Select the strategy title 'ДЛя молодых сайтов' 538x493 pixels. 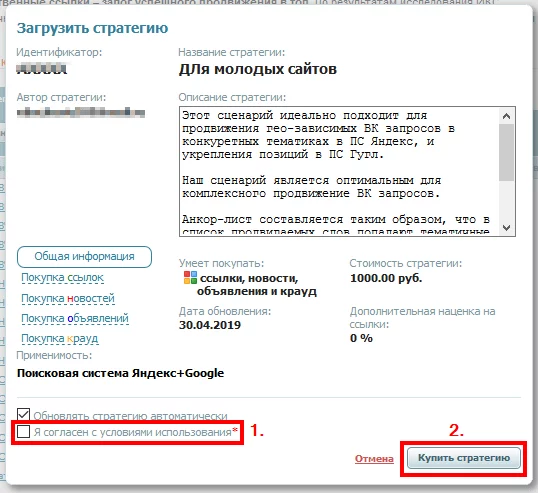click(258, 70)
